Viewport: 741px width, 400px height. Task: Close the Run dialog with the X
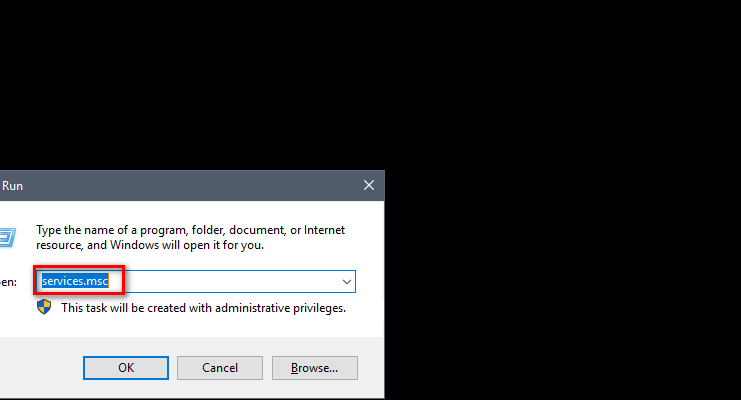(369, 185)
